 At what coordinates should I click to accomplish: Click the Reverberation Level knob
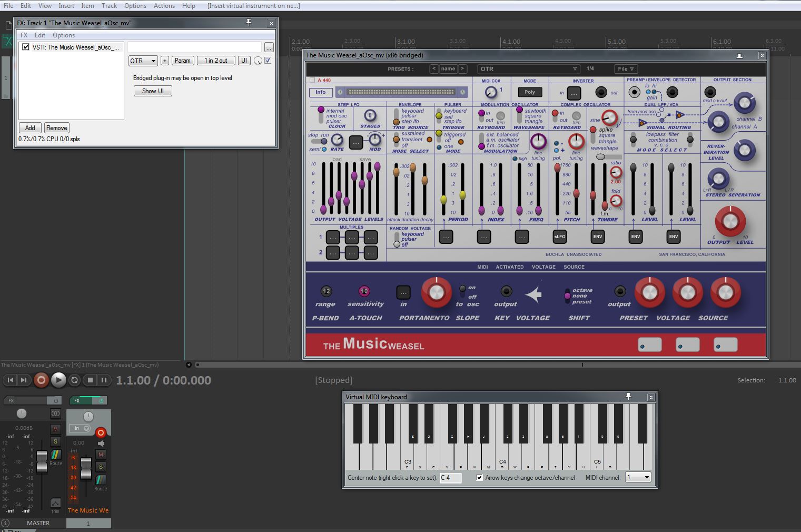744,151
